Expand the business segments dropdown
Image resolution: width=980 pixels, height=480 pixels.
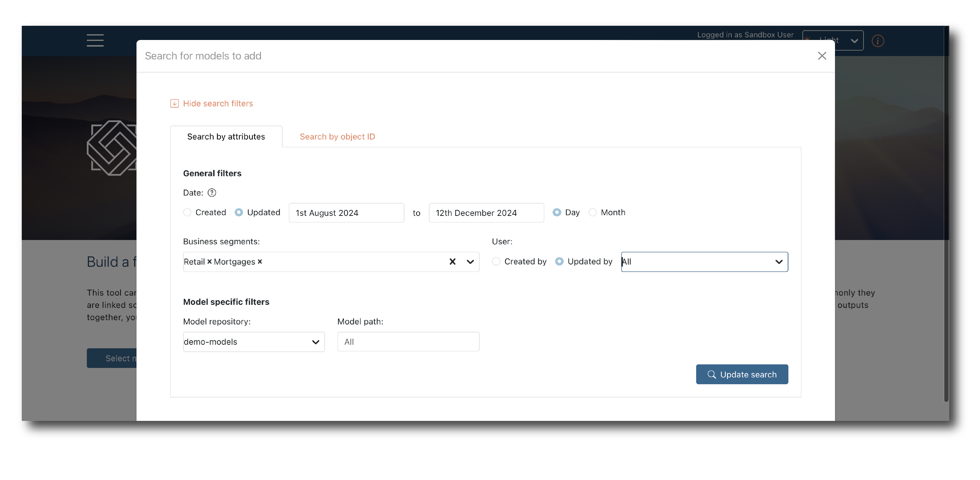(470, 261)
